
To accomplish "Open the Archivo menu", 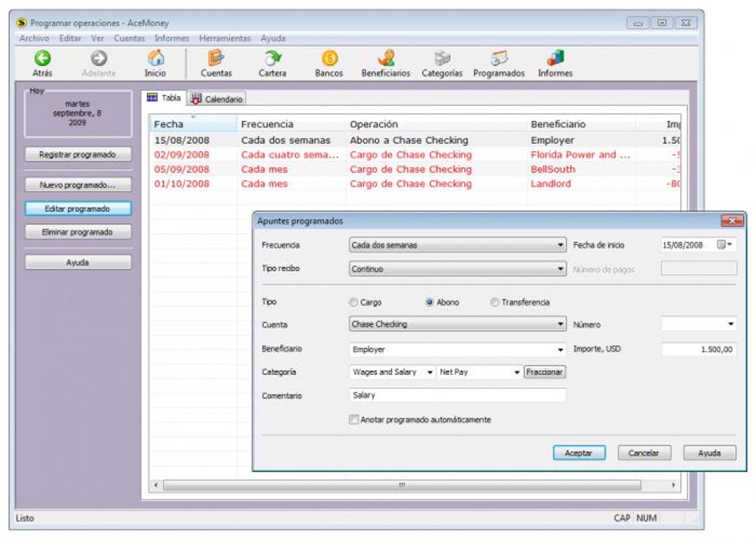I will pos(34,38).
